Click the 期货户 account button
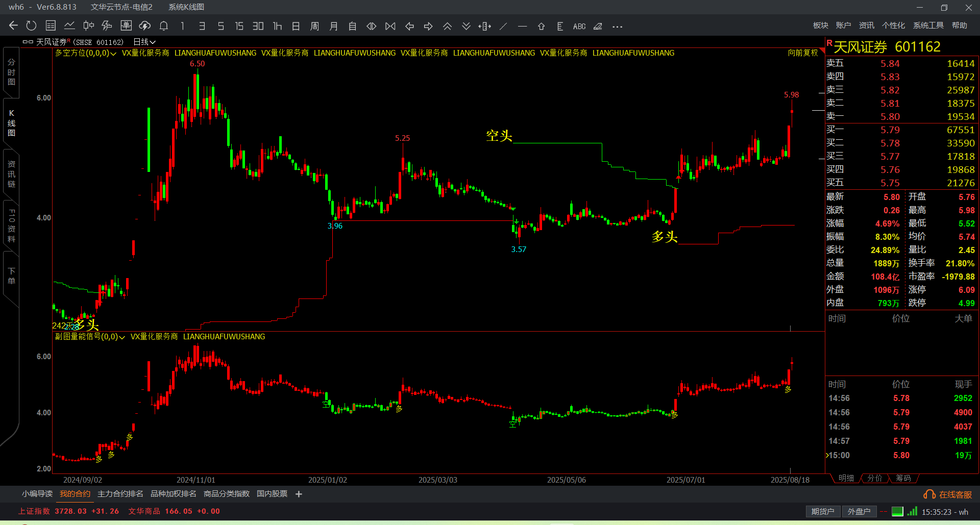 822,511
